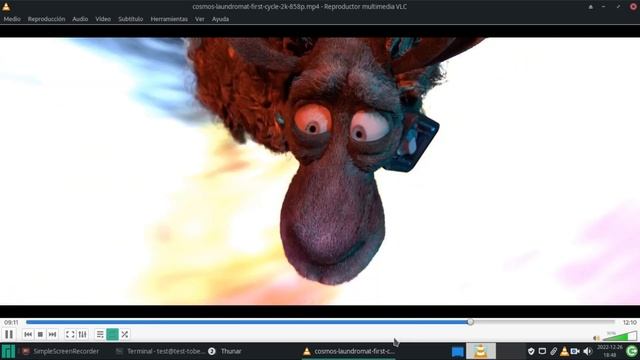Screen dimensions: 640x360
Task: Toggle fullscreen video mode
Action: click(70, 334)
